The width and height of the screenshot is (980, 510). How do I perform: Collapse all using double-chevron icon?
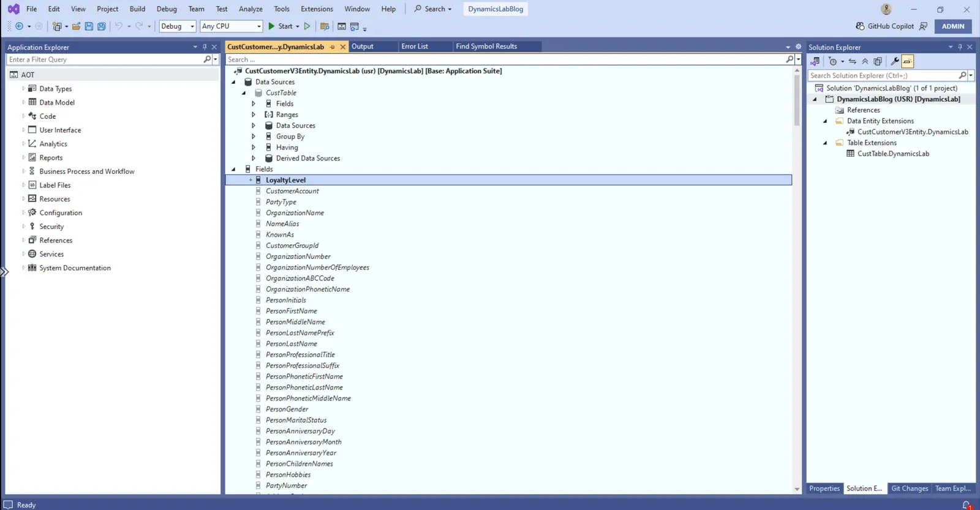[x=865, y=61]
